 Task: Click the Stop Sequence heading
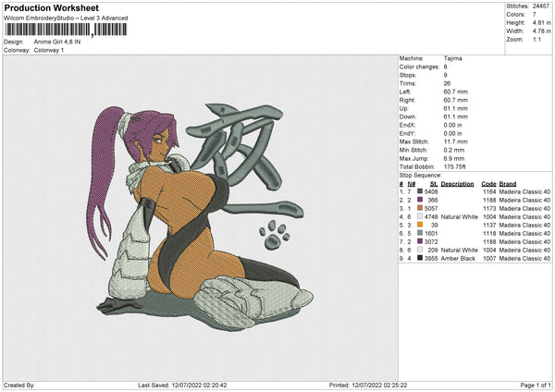[x=421, y=175]
